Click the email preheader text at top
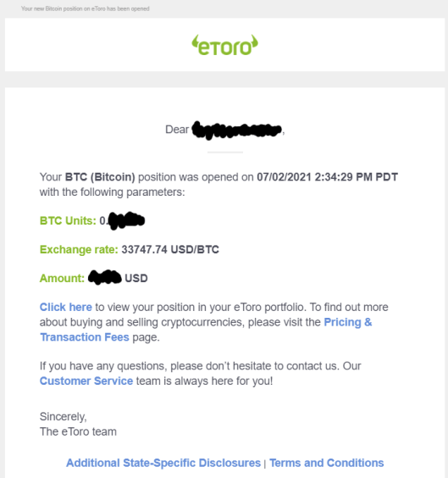The width and height of the screenshot is (448, 478). point(86,8)
